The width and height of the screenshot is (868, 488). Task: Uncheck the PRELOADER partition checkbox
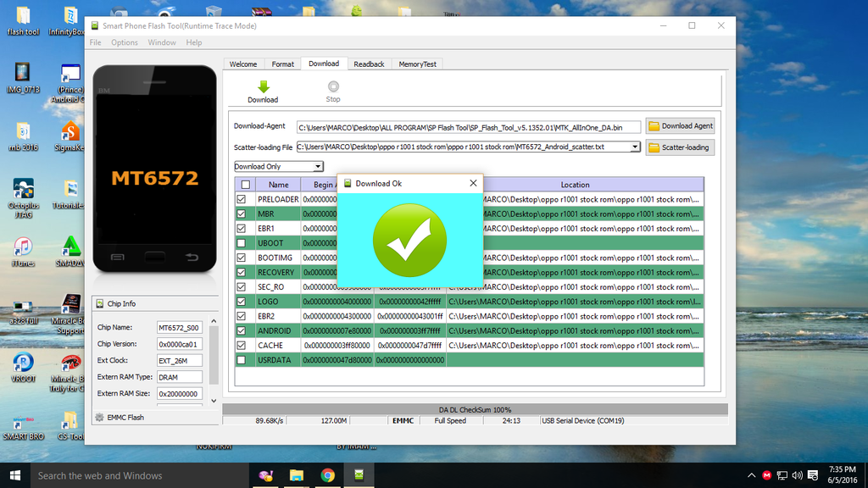[242, 199]
